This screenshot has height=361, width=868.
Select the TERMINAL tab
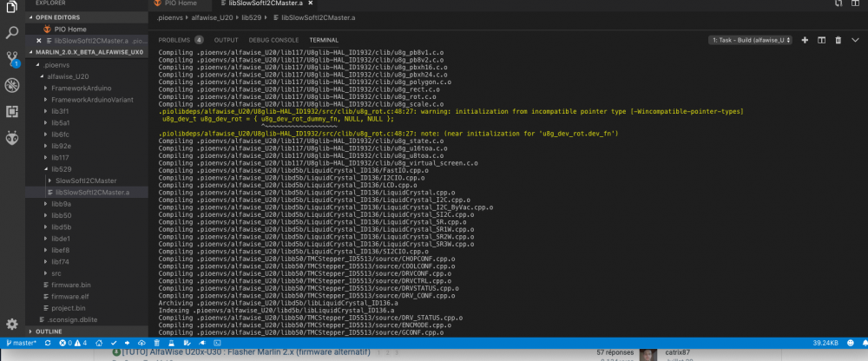(x=324, y=40)
